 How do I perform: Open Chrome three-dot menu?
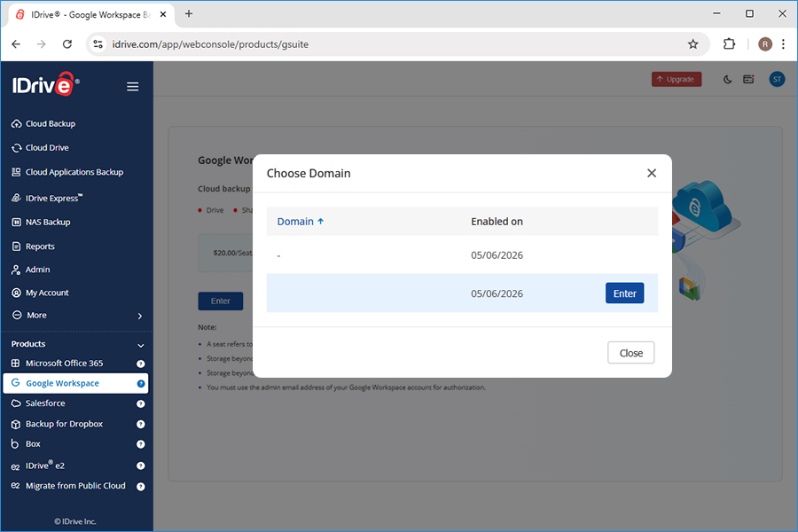click(783, 44)
